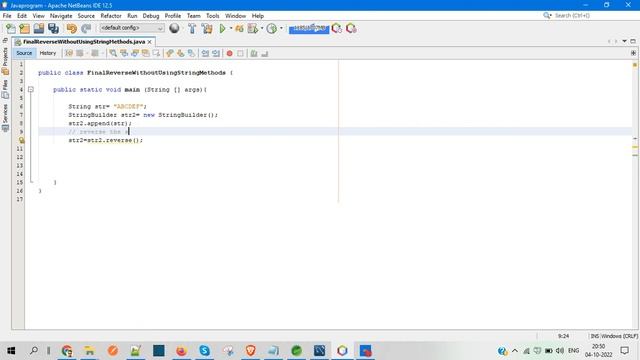
Task: Click Find Previous Occurrence in the editor toolbar
Action: coord(124,53)
